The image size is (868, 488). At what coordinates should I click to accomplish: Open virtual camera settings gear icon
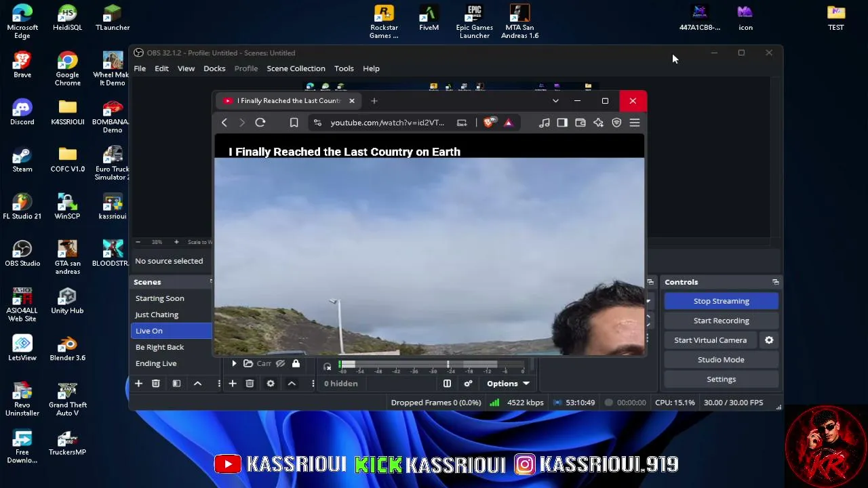coord(769,340)
